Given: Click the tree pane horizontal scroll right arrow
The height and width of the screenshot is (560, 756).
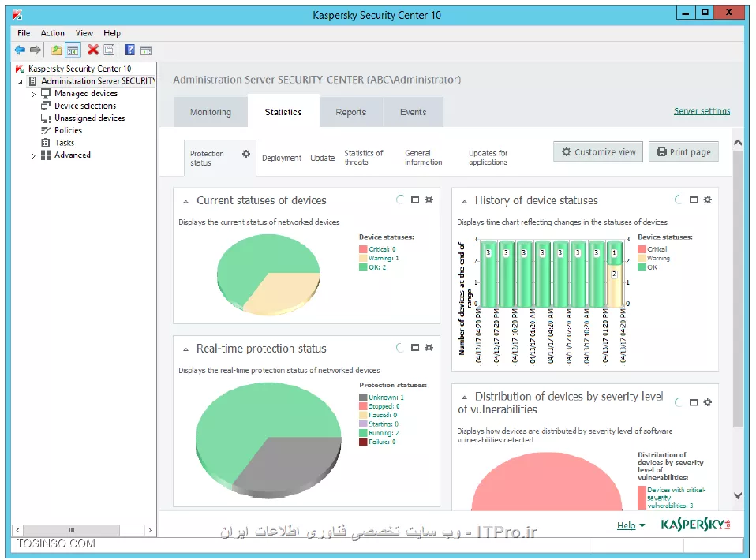Looking at the screenshot, I should 150,530.
